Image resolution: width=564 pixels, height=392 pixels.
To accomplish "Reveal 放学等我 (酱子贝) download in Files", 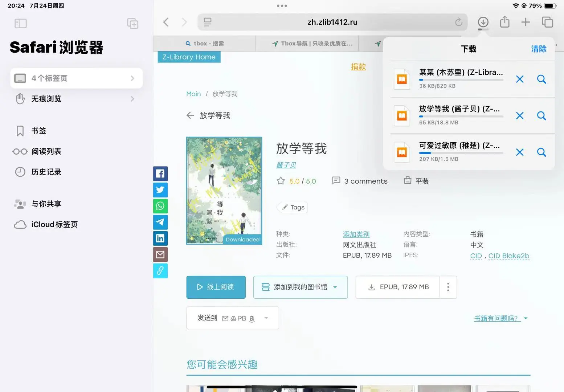I will (541, 116).
